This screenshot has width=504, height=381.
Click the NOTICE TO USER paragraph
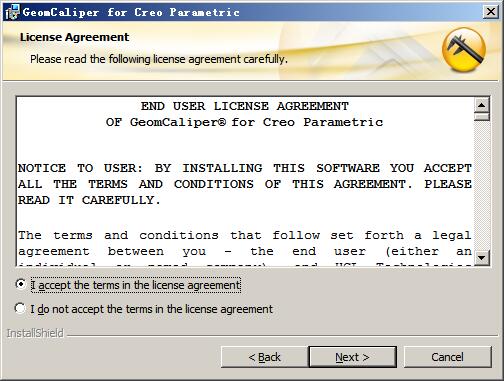(245, 184)
